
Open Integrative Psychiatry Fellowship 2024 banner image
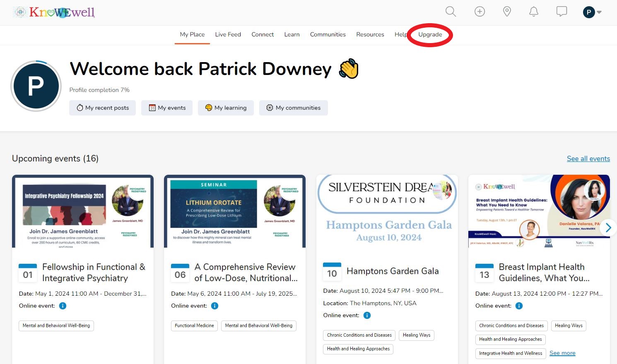pos(83,211)
